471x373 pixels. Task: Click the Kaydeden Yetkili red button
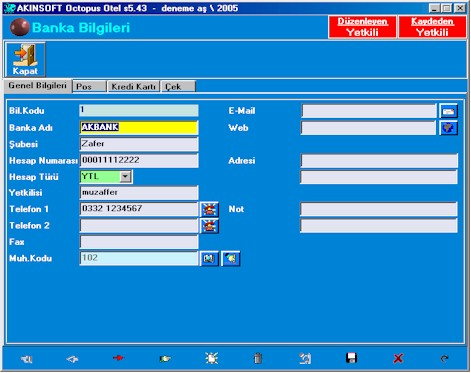pyautogui.click(x=432, y=27)
